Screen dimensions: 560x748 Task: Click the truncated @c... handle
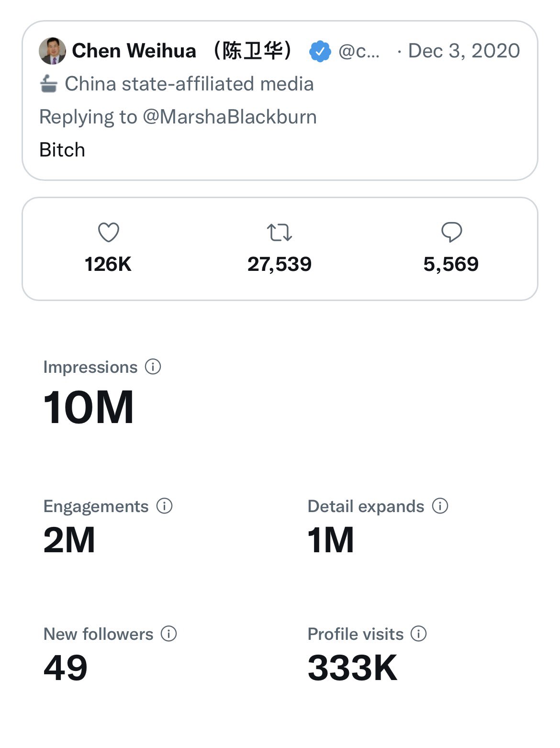tap(359, 51)
